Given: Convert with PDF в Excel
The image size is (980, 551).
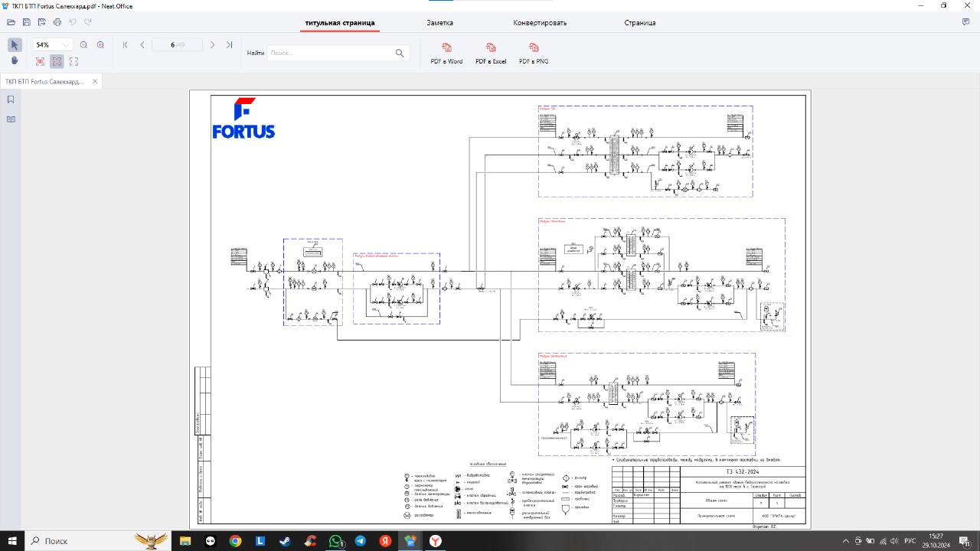Looking at the screenshot, I should tap(491, 54).
